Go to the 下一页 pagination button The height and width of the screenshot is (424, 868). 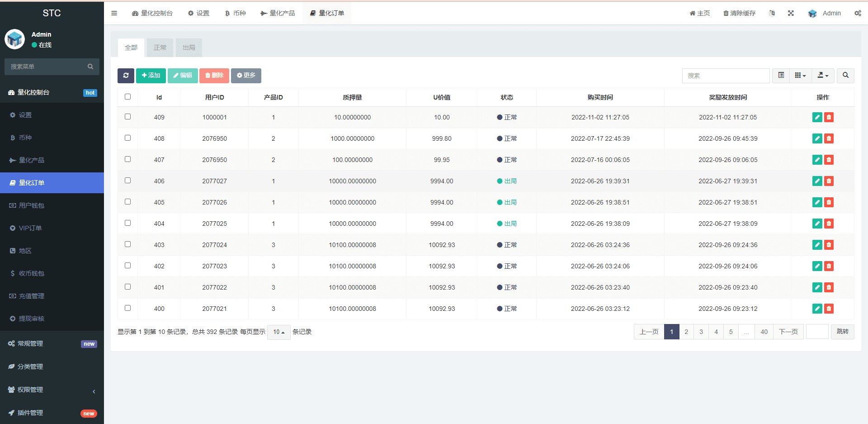tap(788, 332)
